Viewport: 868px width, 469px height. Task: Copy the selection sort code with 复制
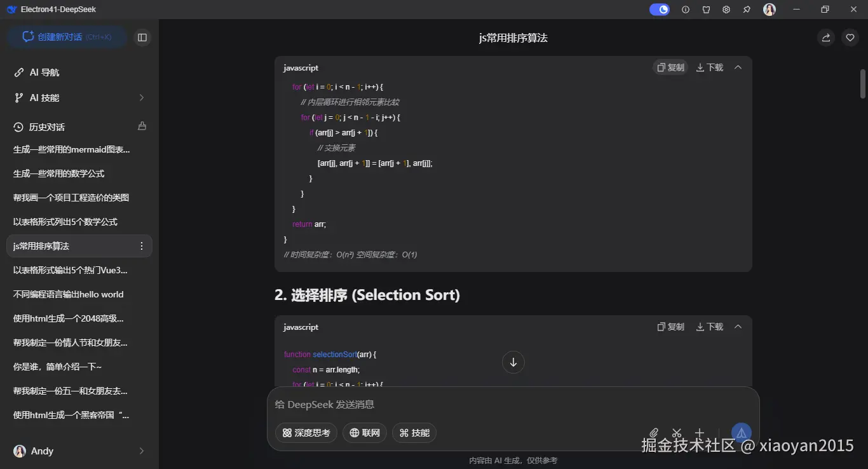click(x=670, y=326)
